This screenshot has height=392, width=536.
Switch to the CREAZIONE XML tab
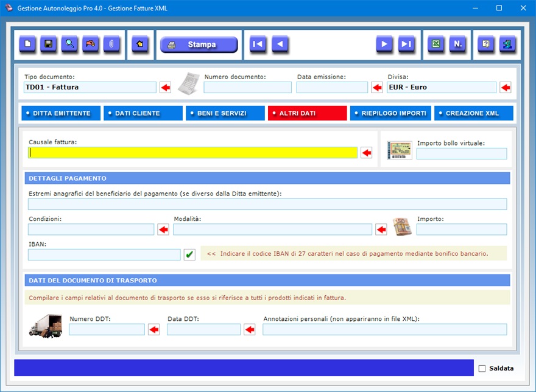pos(474,113)
